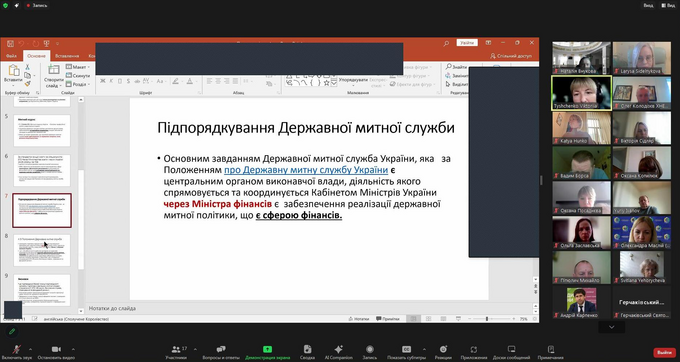The image size is (680, 362).
Task: Click green screen share button
Action: (x=268, y=349)
